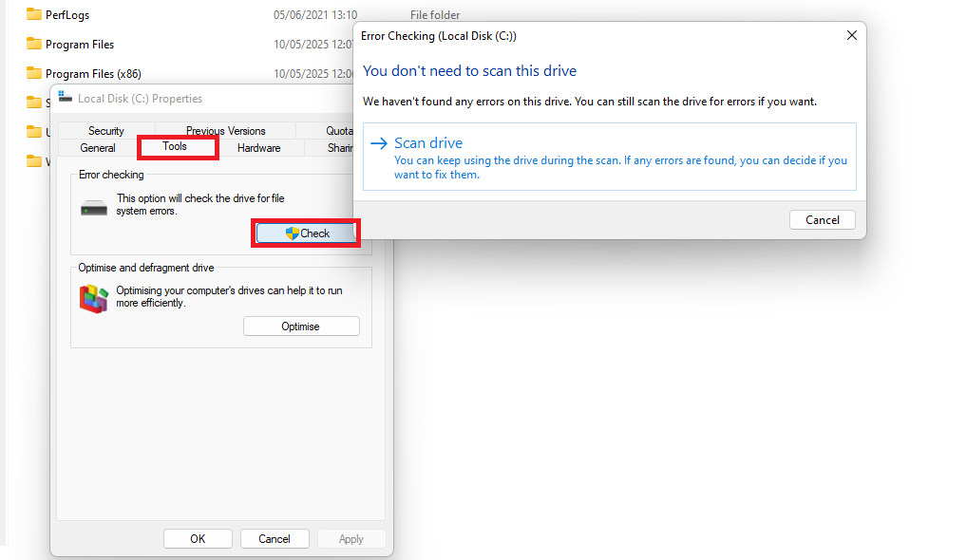Click OK in the Properties dialog
This screenshot has height=560, width=966.
(198, 538)
